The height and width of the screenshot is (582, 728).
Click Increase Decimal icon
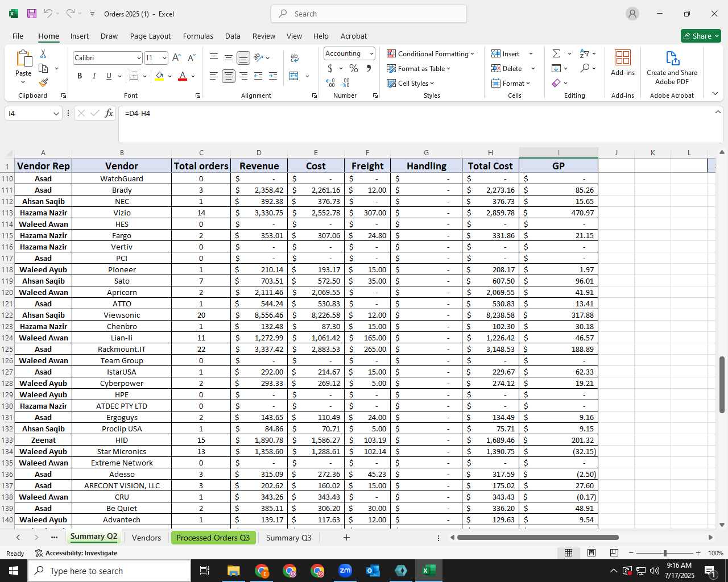pyautogui.click(x=330, y=83)
